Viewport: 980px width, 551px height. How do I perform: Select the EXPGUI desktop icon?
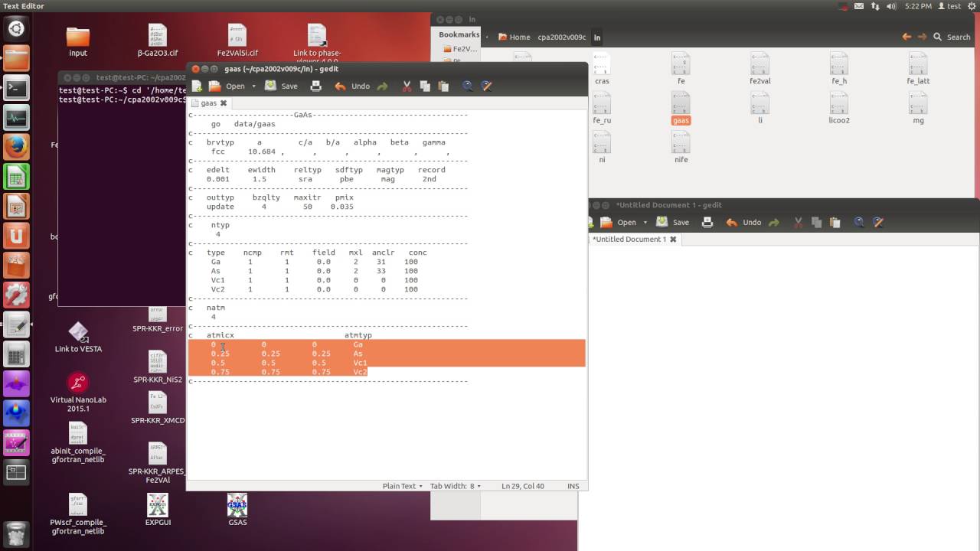coord(158,510)
